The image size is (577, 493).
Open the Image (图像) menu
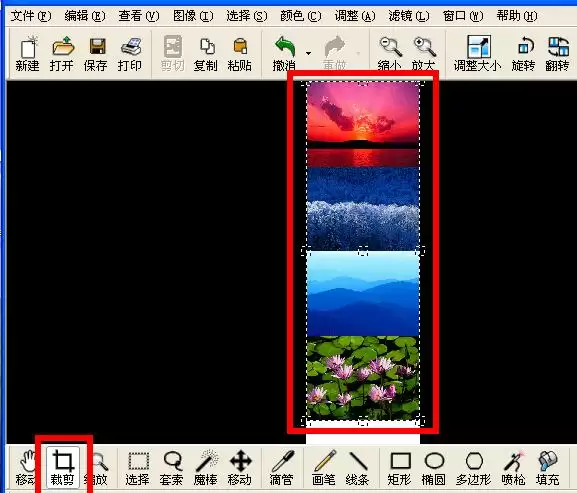click(x=193, y=16)
